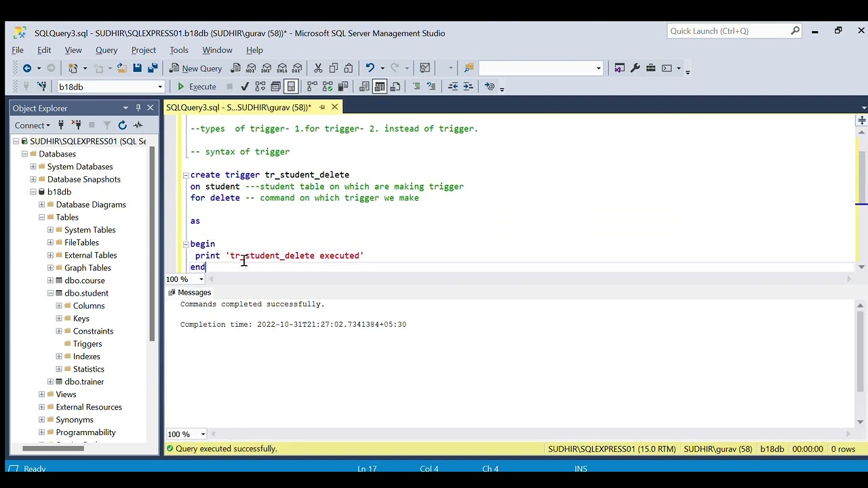868x488 pixels.
Task: Collapse the Databases tree node
Action: [x=24, y=154]
